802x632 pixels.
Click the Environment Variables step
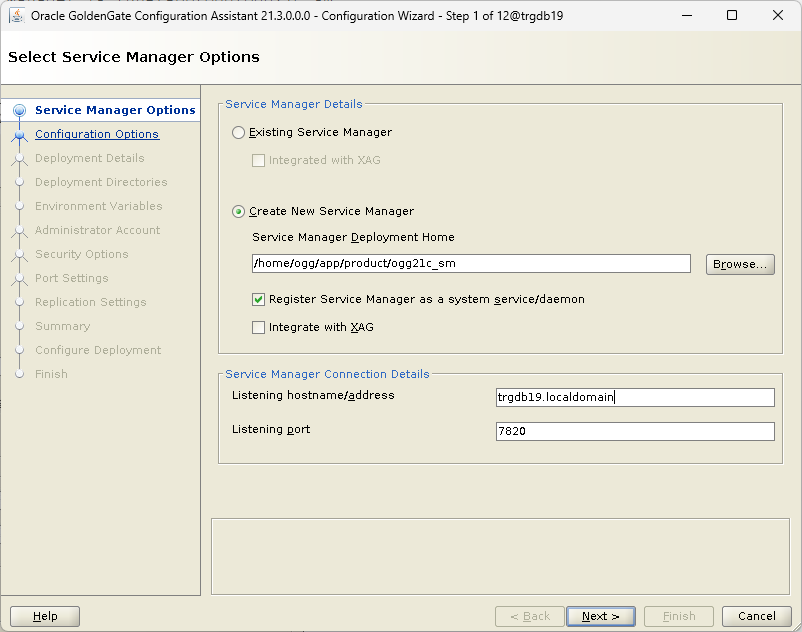pos(99,206)
